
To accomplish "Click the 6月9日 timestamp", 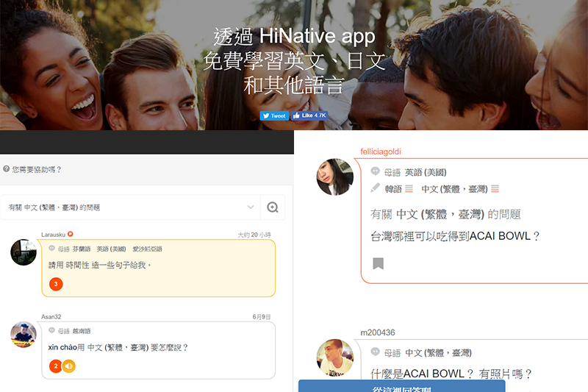I will (x=262, y=317).
